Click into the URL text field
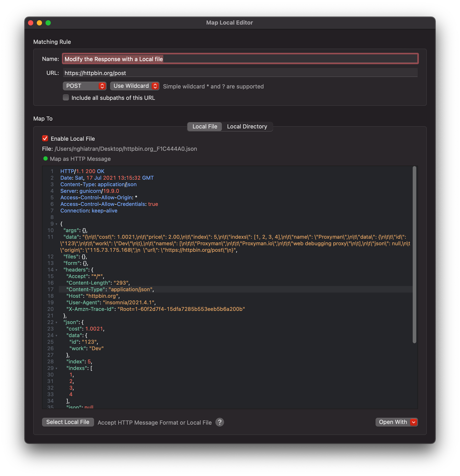The height and width of the screenshot is (476, 460). pyautogui.click(x=240, y=73)
